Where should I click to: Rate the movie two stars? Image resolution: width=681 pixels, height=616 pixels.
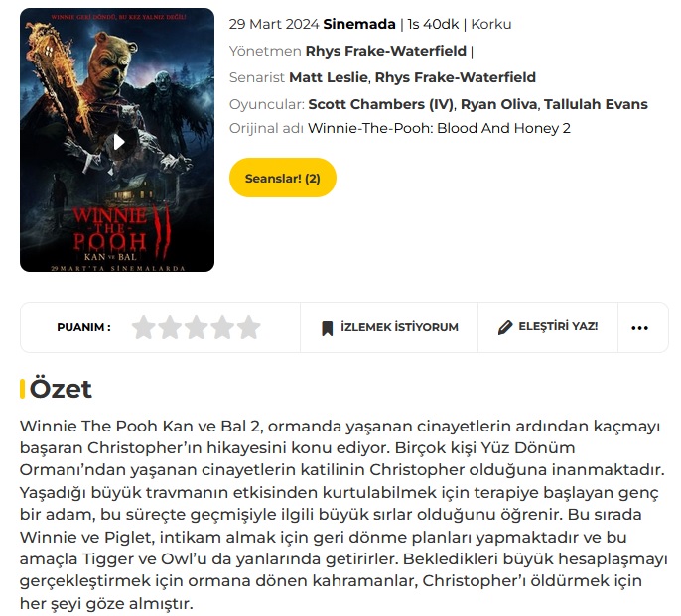[170, 327]
